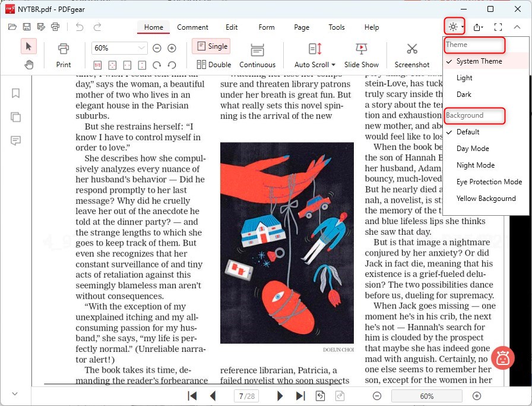This screenshot has height=406, width=532.
Task: Choose Day Mode background
Action: 486,149
